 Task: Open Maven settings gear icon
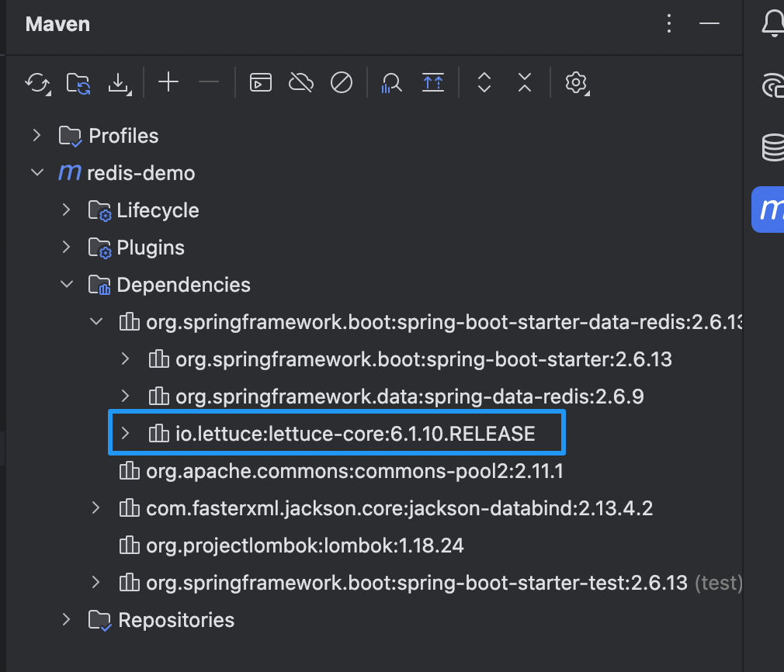point(577,83)
